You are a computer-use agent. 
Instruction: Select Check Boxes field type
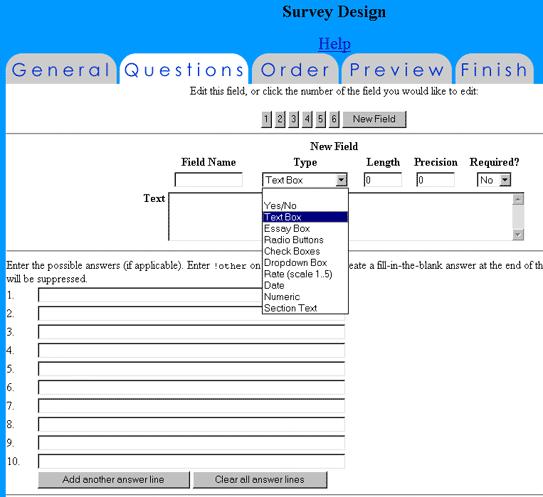point(305,251)
